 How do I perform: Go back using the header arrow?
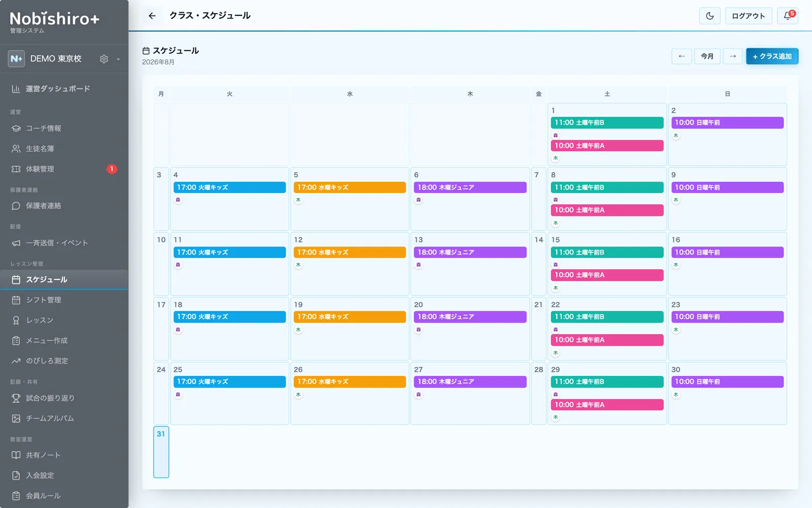pos(152,16)
